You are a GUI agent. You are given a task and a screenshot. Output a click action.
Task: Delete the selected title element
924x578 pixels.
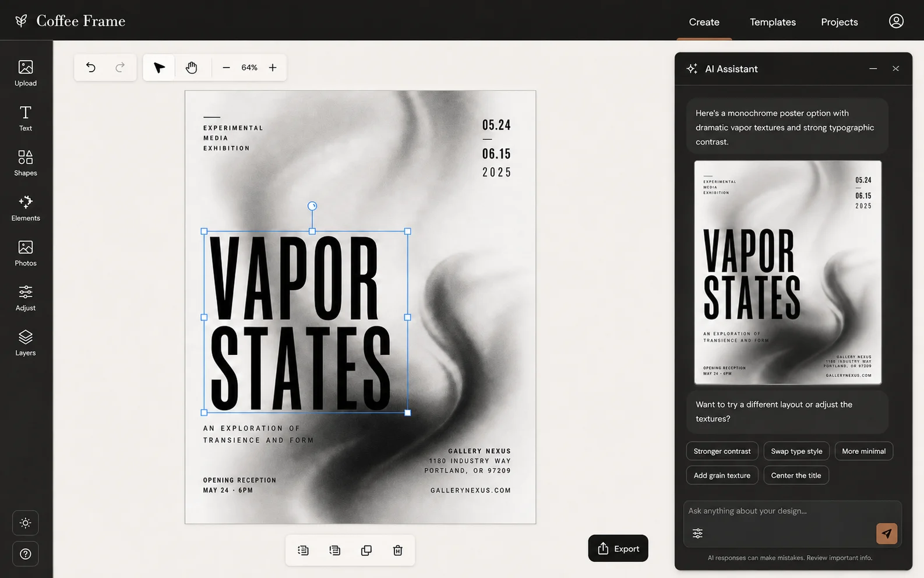(398, 550)
